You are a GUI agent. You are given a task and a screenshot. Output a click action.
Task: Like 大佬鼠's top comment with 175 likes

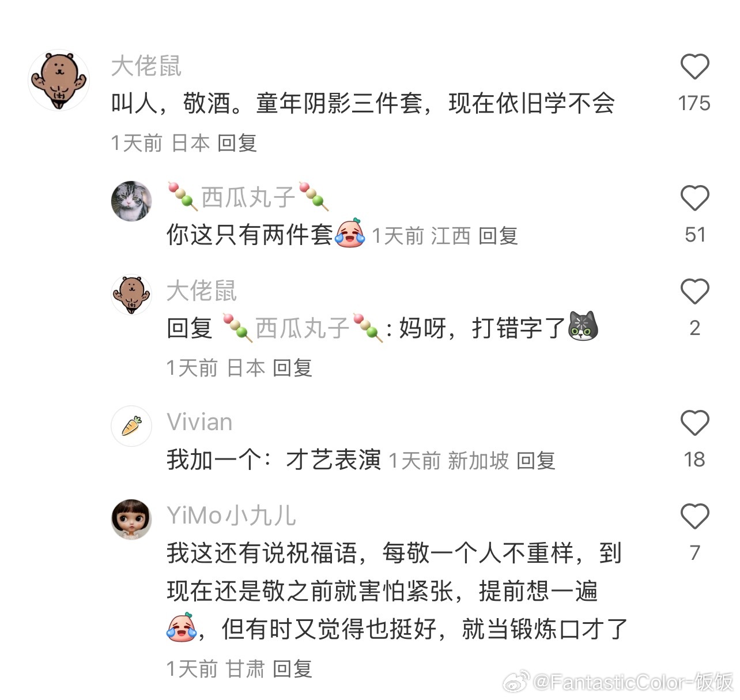pos(694,66)
